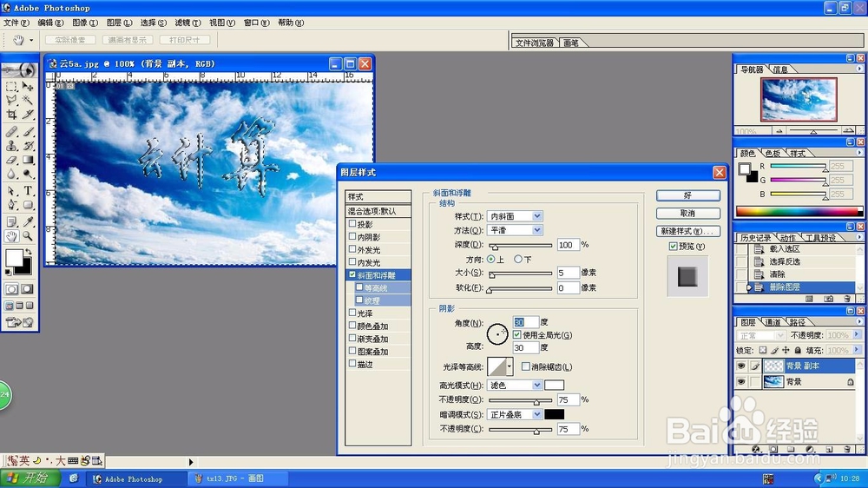Viewport: 868px width, 488px height.
Task: Select the Notes tool
Action: click(x=11, y=222)
